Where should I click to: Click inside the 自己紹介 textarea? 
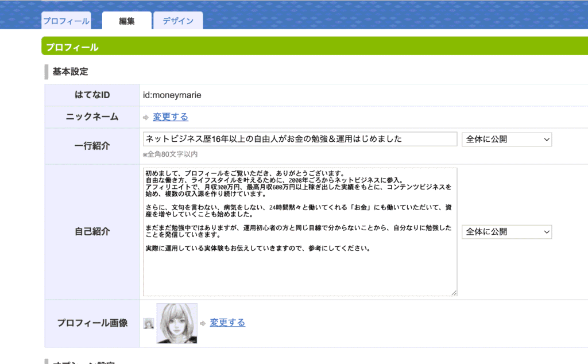[x=299, y=230]
